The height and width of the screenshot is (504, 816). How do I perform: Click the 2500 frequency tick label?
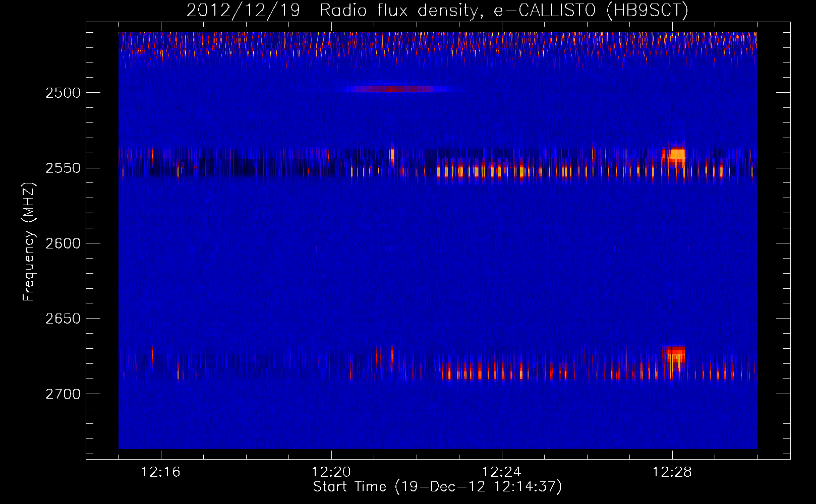(x=63, y=93)
